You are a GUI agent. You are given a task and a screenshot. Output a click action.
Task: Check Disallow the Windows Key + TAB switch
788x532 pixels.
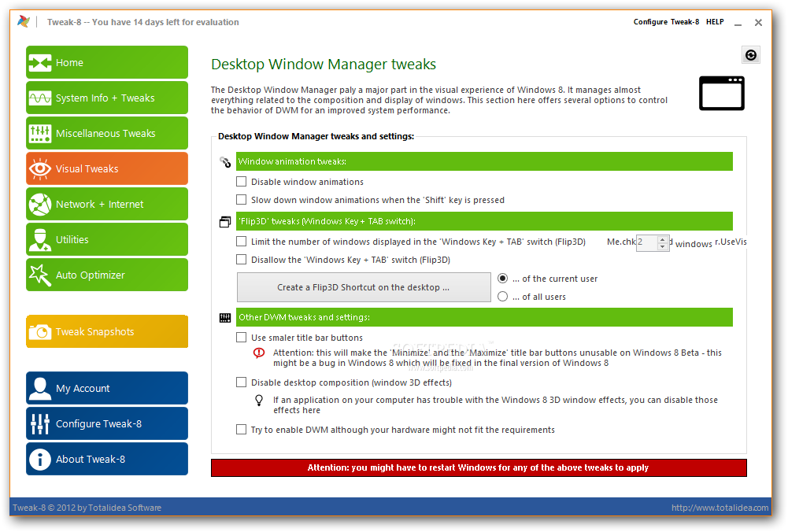click(x=241, y=259)
